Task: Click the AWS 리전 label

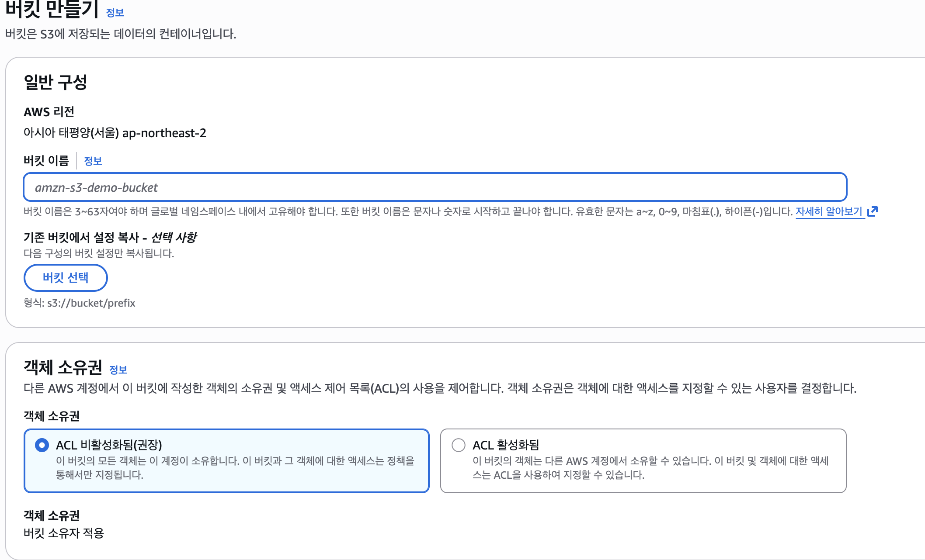Action: click(x=49, y=112)
